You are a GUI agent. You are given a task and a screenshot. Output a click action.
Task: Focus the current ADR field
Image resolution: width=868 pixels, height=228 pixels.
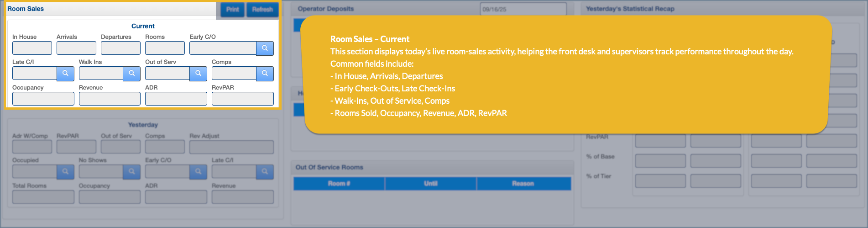[x=176, y=99]
